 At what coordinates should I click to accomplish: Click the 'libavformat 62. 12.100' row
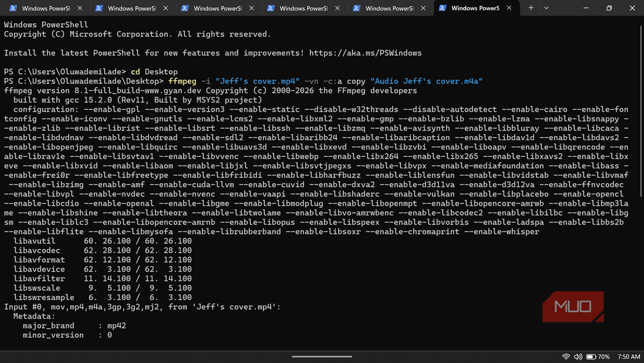point(102,260)
